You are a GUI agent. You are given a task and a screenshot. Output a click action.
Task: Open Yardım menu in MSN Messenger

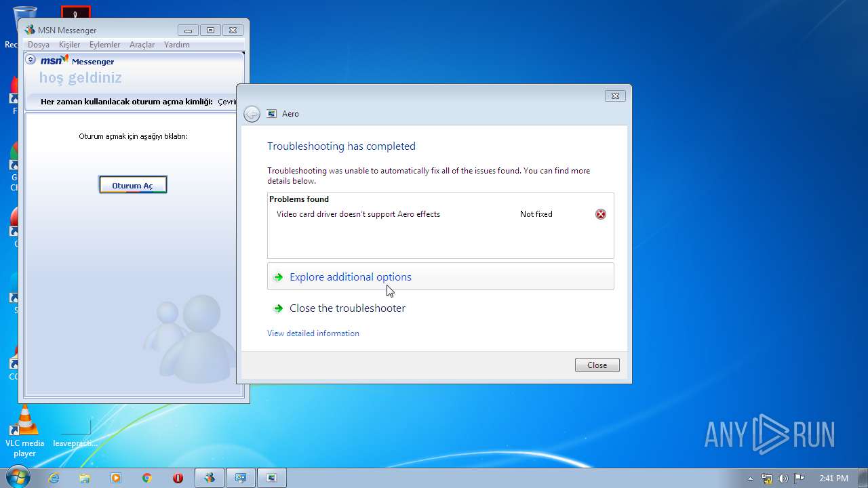tap(177, 45)
